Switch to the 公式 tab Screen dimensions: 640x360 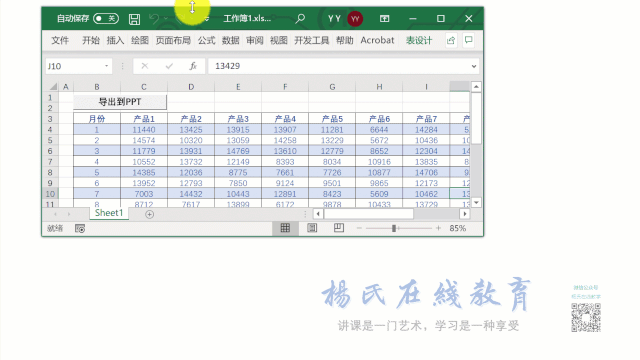pos(207,40)
